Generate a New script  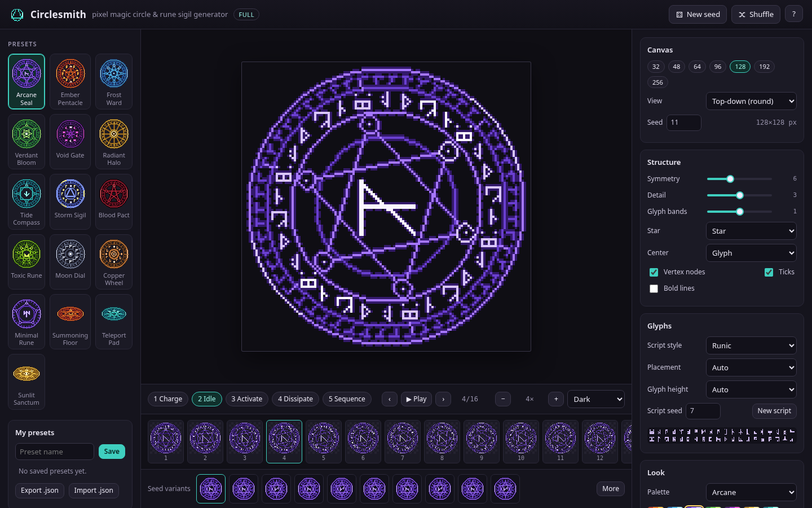(774, 411)
